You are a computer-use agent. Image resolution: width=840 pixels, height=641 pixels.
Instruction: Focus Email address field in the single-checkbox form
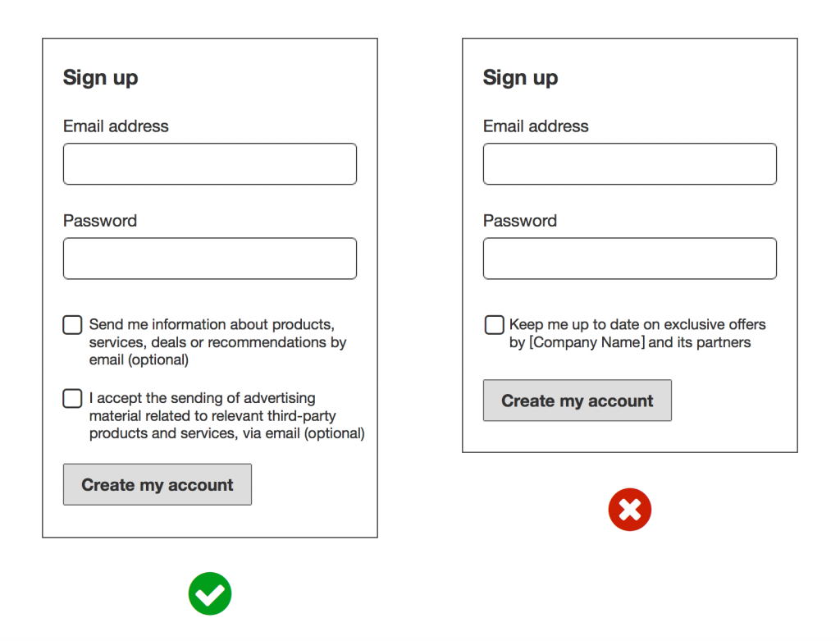click(629, 164)
